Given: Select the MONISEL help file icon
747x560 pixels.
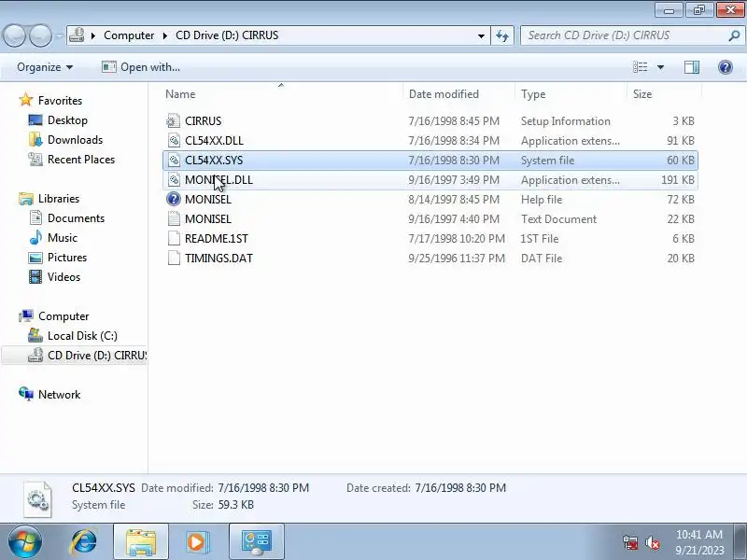Looking at the screenshot, I should 174,199.
